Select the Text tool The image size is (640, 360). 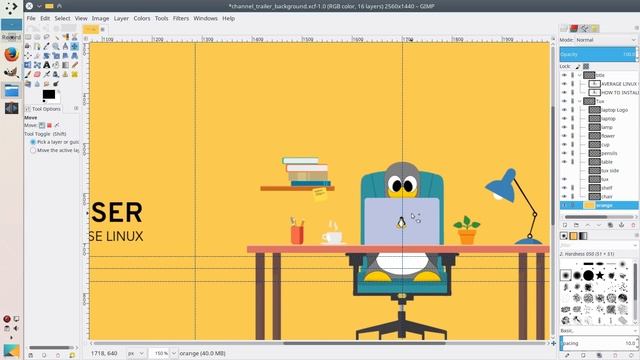coord(47,65)
